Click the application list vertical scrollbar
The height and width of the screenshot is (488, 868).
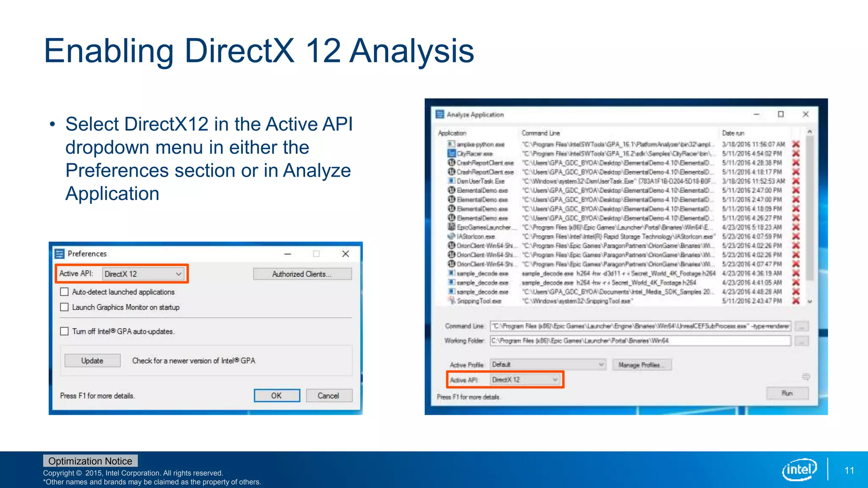coord(810,208)
